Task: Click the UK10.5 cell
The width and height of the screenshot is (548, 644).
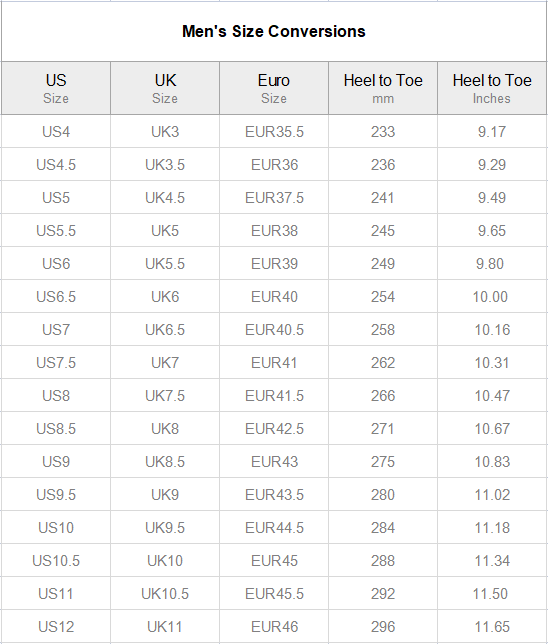Action: tap(165, 593)
